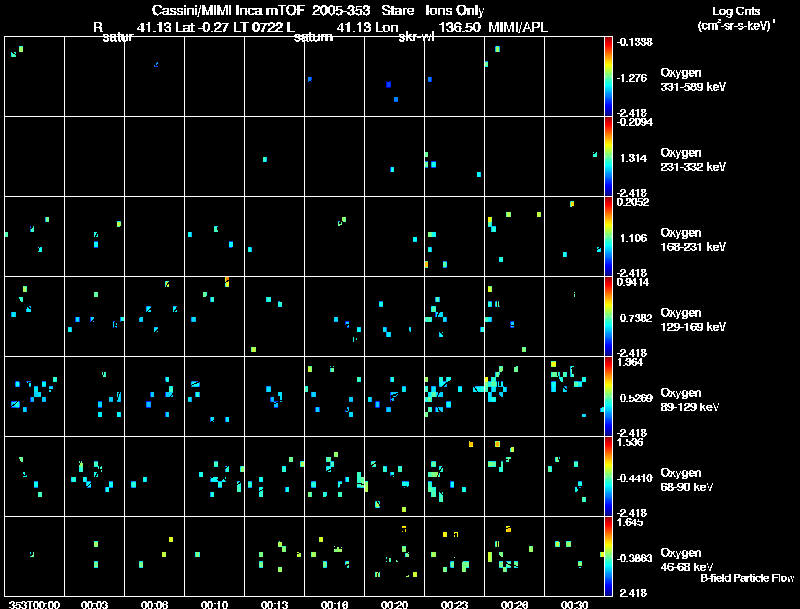Click the 'Cassini/MIMI Inca mTOF' title text
This screenshot has height=609, width=800.
(229, 10)
